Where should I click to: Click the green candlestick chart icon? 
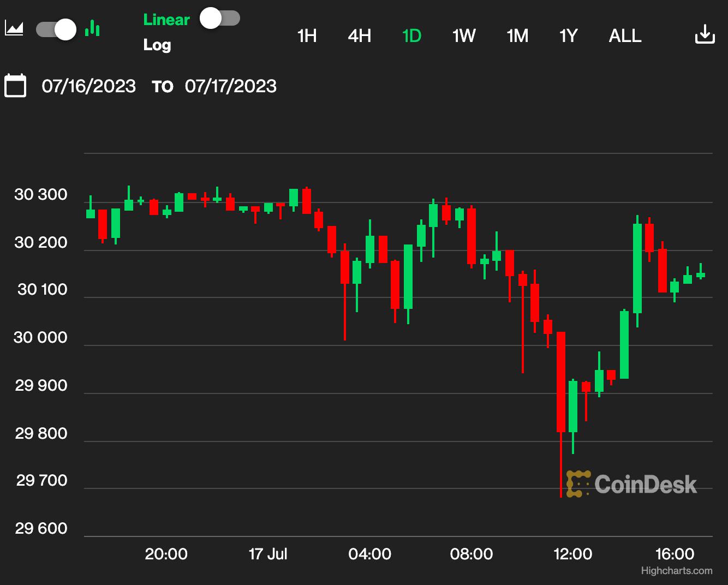click(93, 28)
